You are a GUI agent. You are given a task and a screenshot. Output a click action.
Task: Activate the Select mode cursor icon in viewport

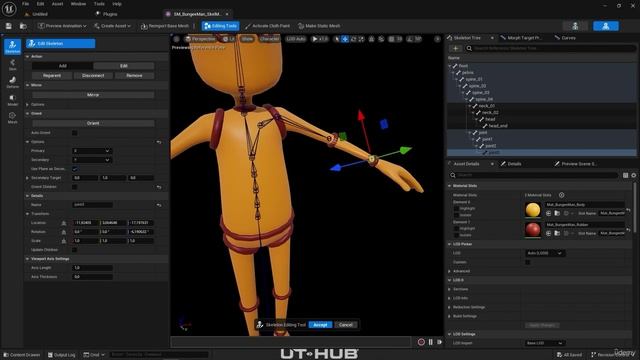pyautogui.click(x=336, y=39)
